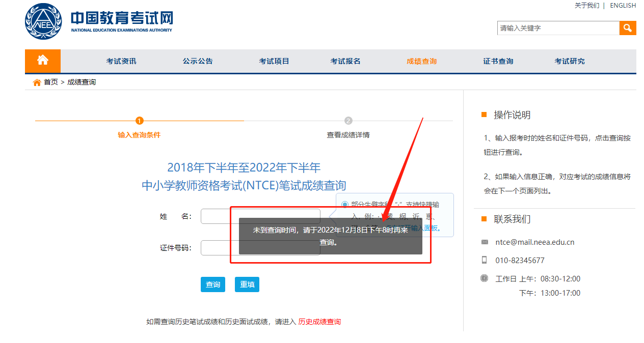
Task: Focus the 姓名 input field
Action: point(260,216)
